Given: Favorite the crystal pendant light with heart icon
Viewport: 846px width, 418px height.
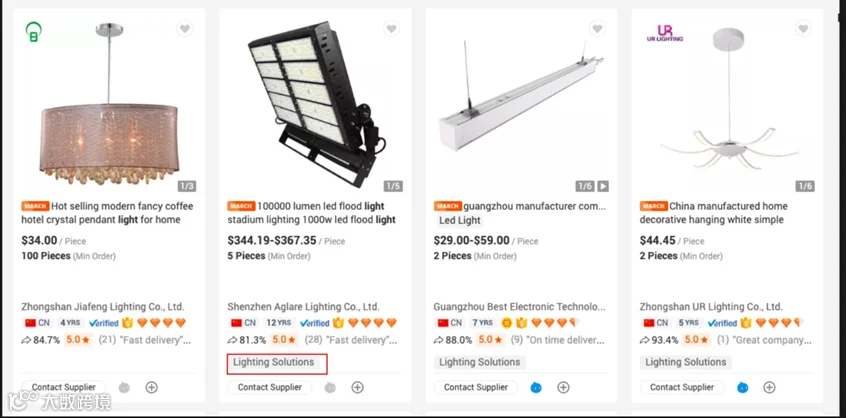Looking at the screenshot, I should pos(185,29).
